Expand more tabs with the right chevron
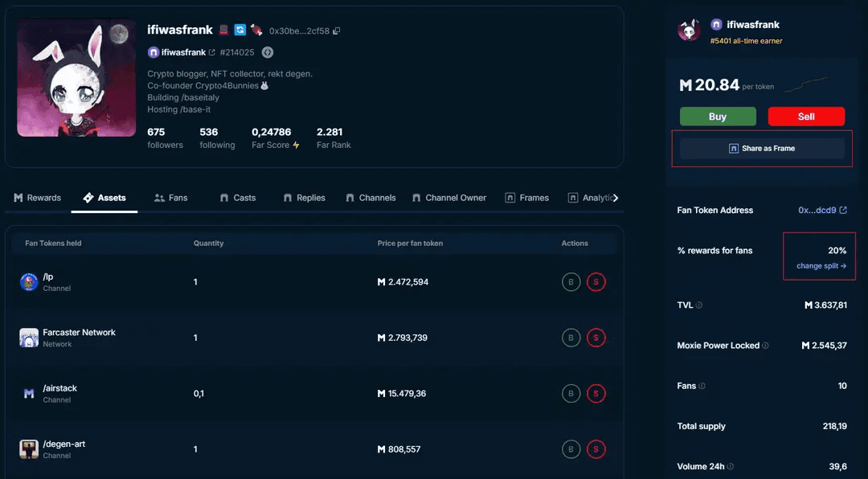Screen dimensions: 868x479 tap(615, 198)
